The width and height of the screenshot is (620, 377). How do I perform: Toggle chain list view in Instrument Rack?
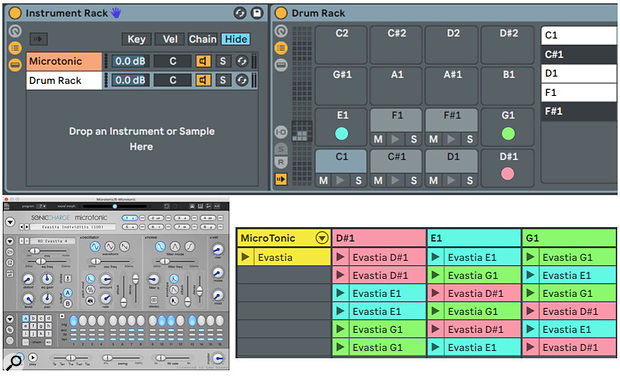point(15,48)
